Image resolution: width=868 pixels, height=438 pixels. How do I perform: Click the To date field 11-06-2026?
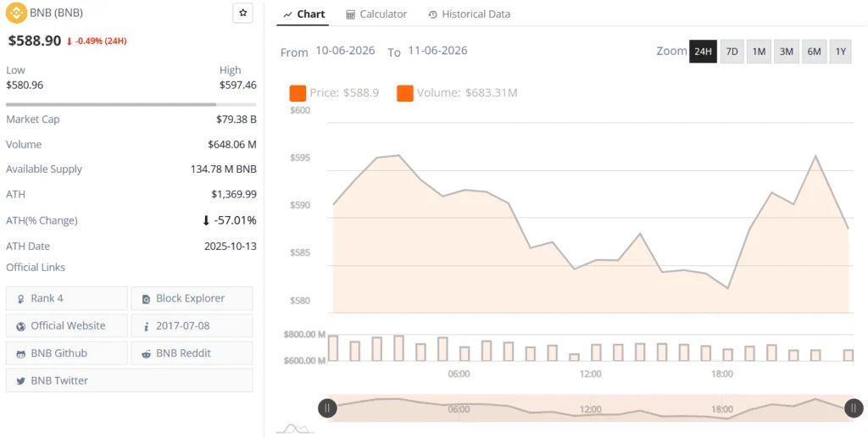(438, 51)
